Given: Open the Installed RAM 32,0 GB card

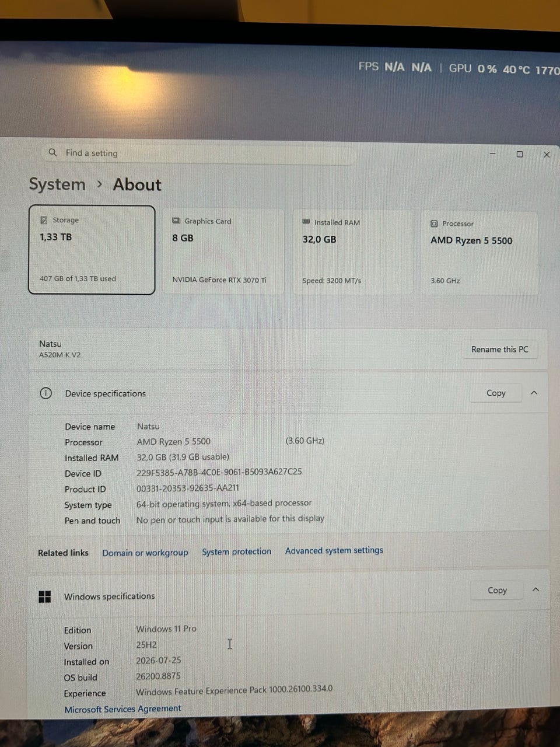Looking at the screenshot, I should pyautogui.click(x=352, y=252).
